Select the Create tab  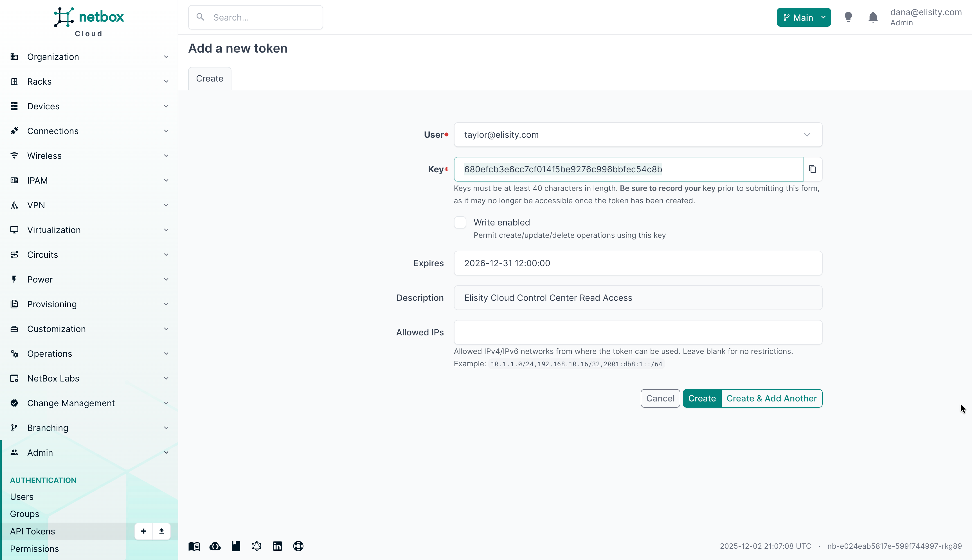[x=209, y=78]
